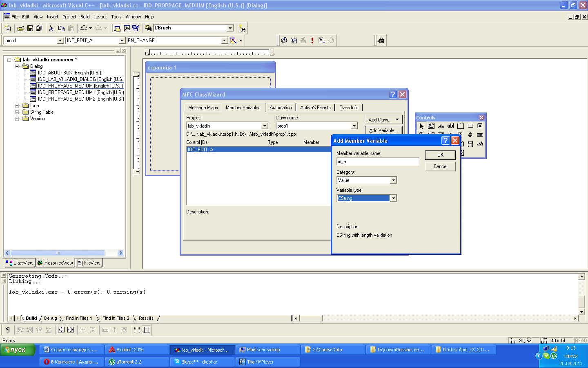Click Cancel in Add Member Variable dialog

pos(440,166)
